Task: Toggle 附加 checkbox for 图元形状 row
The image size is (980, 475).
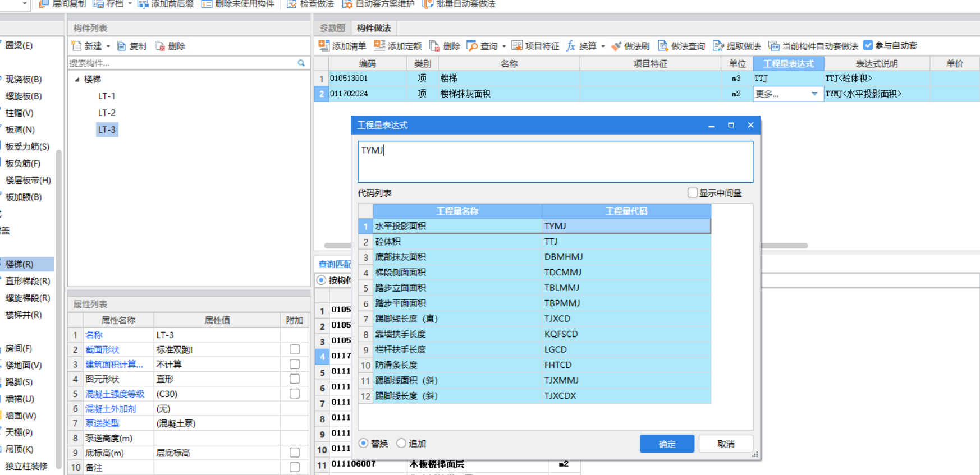Action: pyautogui.click(x=295, y=379)
